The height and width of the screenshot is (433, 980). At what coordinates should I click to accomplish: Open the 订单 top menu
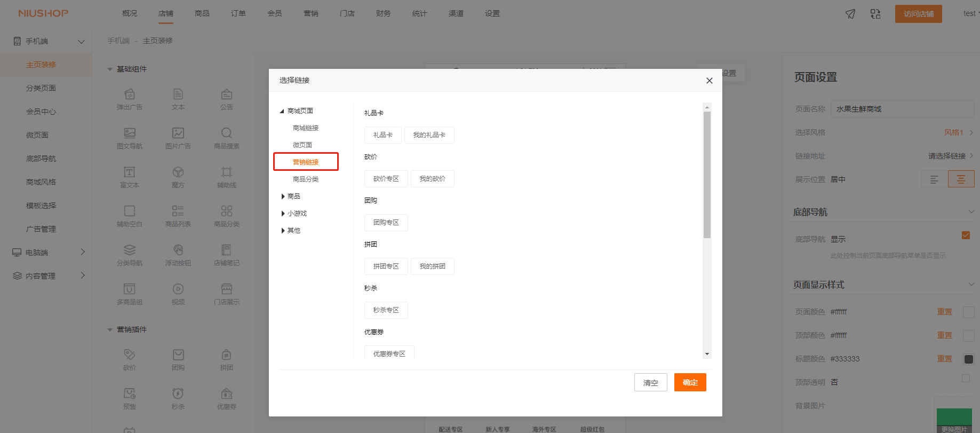point(238,13)
